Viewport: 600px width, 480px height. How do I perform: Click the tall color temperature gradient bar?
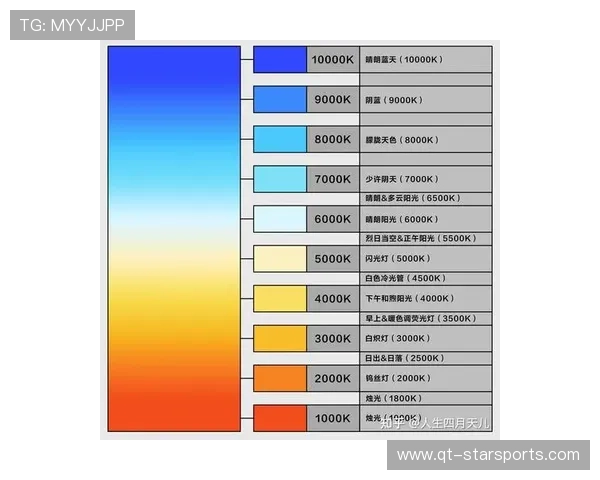174,239
